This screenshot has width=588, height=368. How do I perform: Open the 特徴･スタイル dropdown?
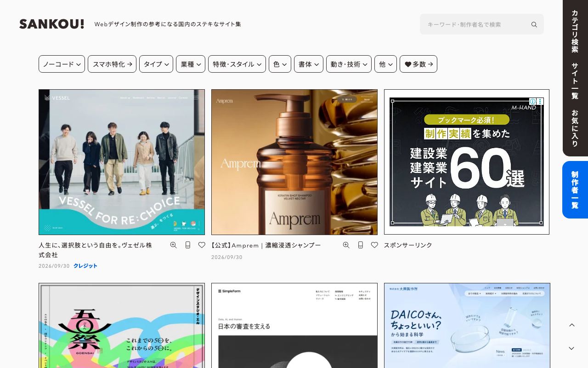point(237,64)
